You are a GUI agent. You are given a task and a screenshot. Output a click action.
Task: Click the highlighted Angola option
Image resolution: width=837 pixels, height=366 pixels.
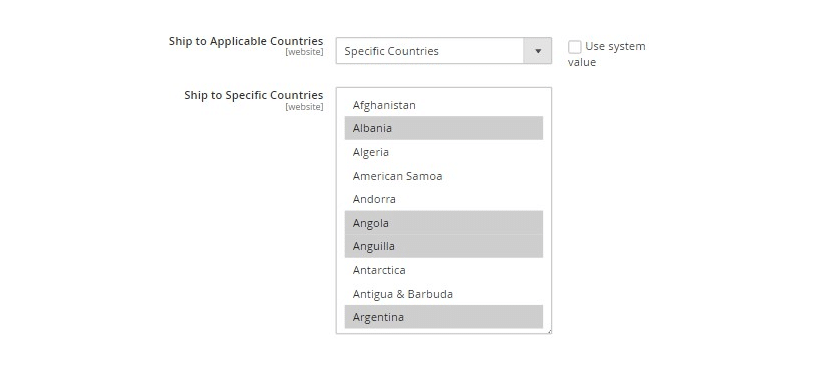tap(444, 222)
